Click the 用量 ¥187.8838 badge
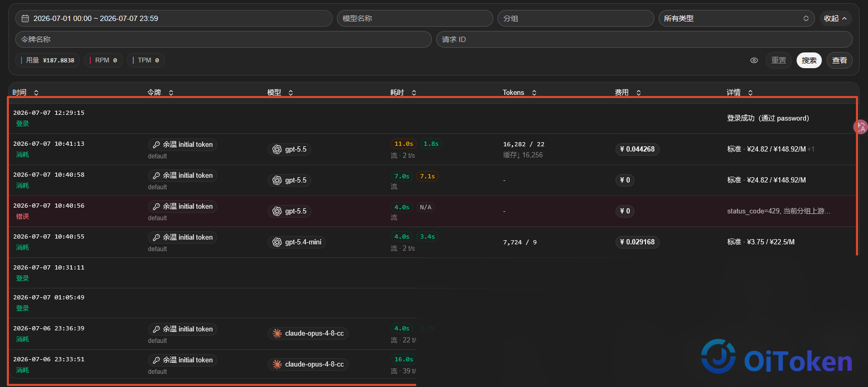This screenshot has height=387, width=868. click(x=47, y=60)
